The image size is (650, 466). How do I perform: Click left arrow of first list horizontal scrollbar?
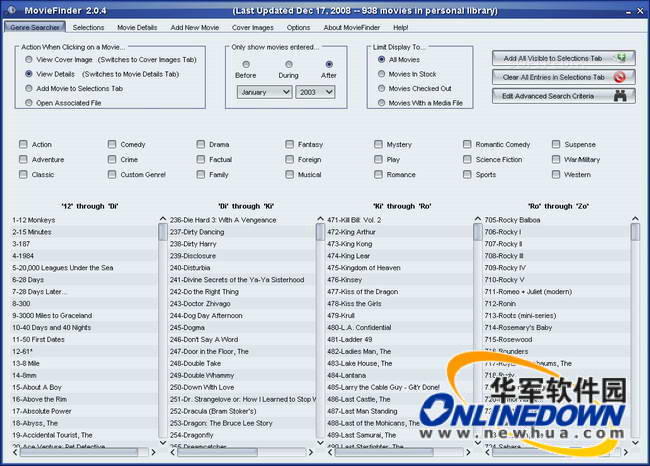click(15, 452)
